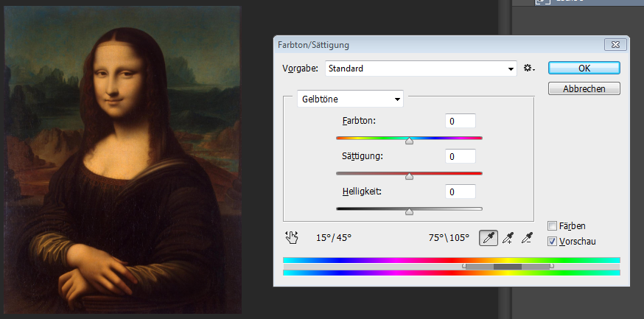Disable the Vorschau preview checkbox
Viewport: 644px width, 319px height.
(553, 242)
